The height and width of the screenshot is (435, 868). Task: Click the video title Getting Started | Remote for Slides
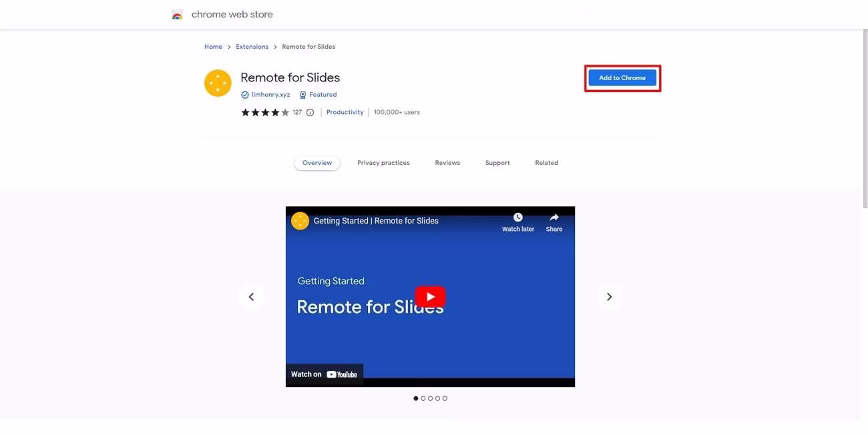376,221
